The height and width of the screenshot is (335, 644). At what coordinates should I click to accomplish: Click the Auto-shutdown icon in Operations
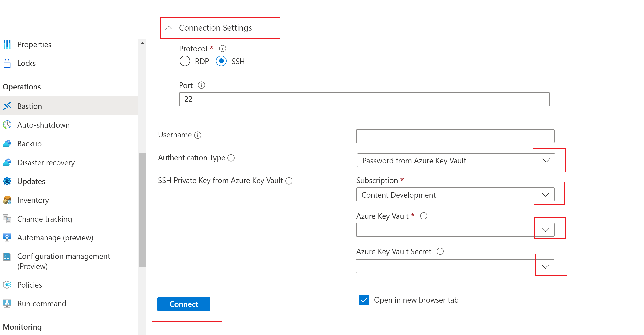[x=8, y=124]
